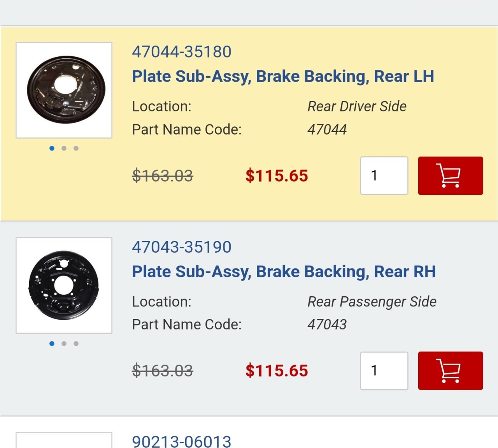Viewport: 498px width, 448px height.
Task: Open thumbnail of the 90213-06013 item
Action: [64, 440]
